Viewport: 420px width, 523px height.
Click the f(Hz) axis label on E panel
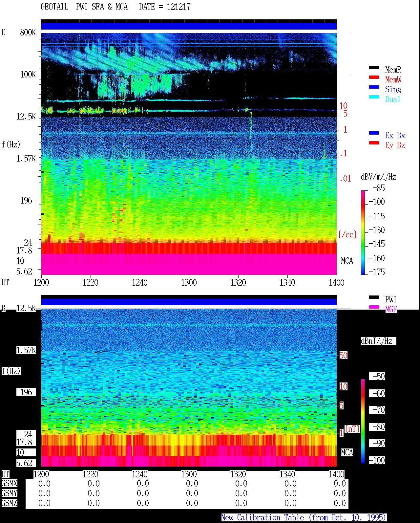coord(11,144)
